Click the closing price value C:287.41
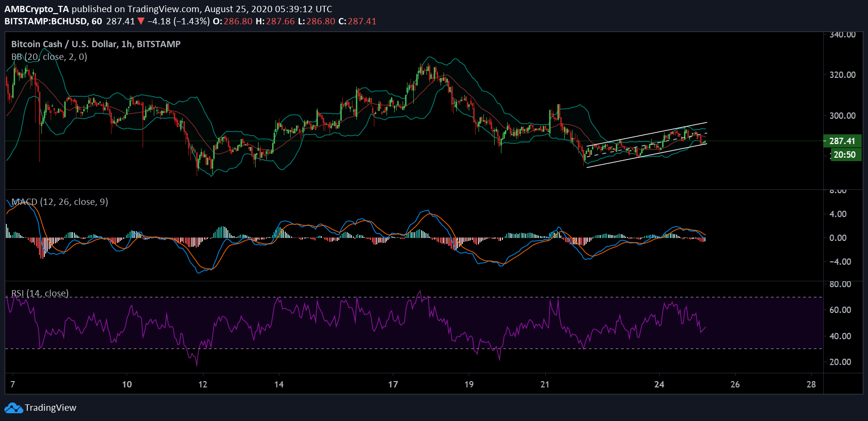The width and height of the screenshot is (868, 421). coord(357,21)
